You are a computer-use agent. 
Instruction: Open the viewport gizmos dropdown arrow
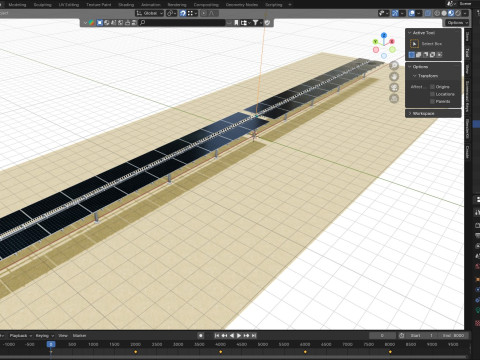(x=402, y=13)
